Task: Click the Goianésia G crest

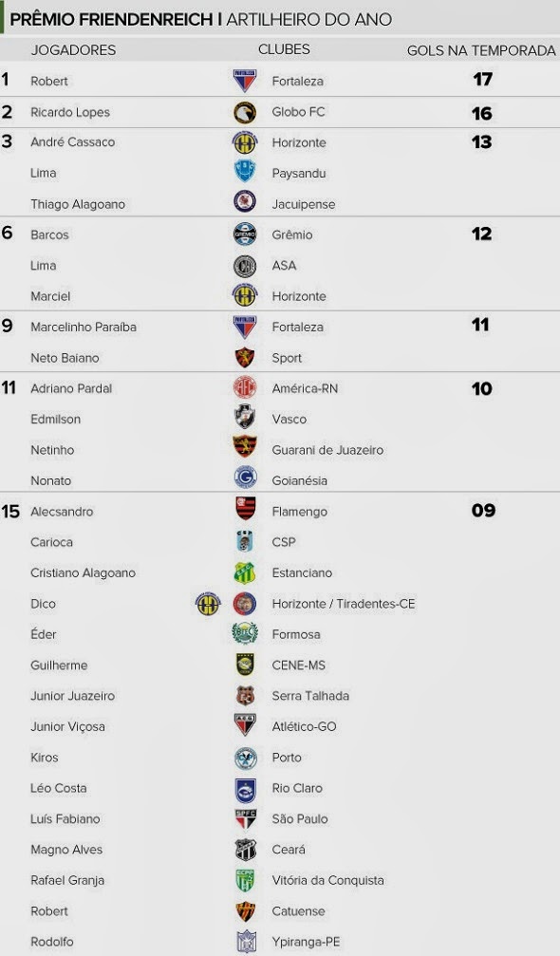Action: point(245,478)
